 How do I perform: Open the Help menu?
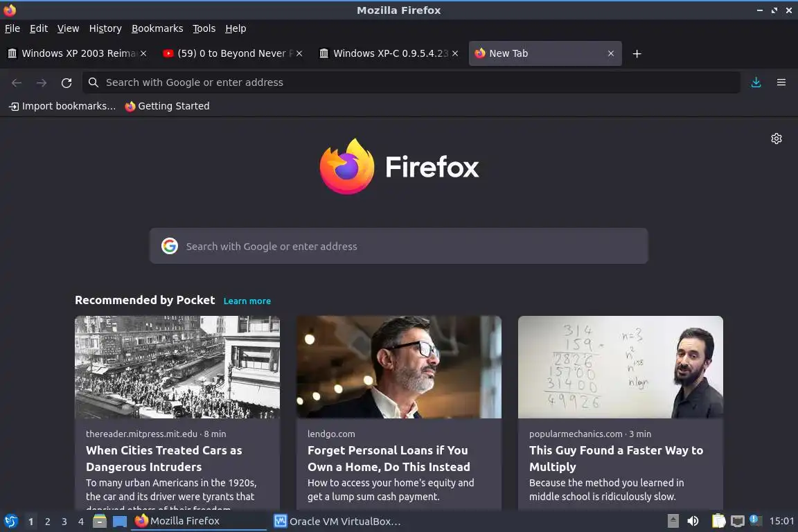coord(236,28)
